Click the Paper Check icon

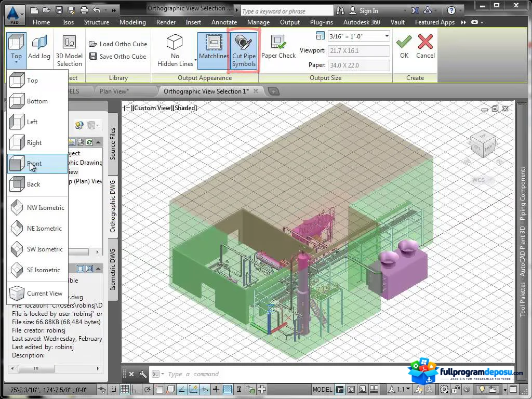(278, 47)
